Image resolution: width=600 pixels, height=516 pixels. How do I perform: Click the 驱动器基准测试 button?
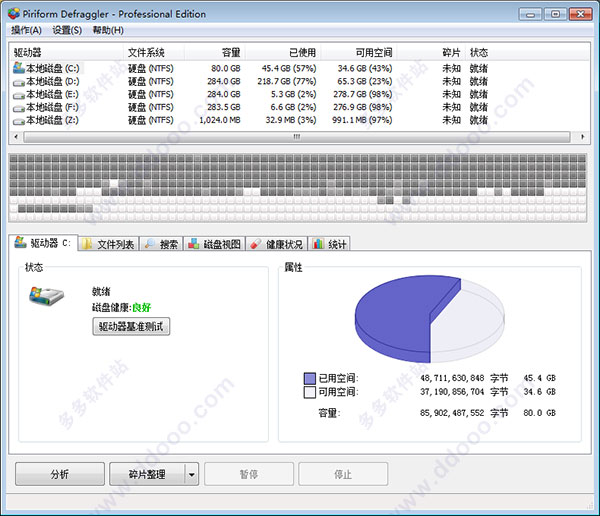131,327
